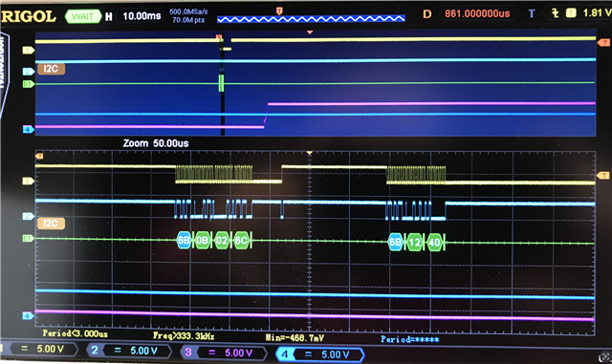Open the Zoom 50.00us timebase label
The width and height of the screenshot is (612, 364).
(156, 143)
